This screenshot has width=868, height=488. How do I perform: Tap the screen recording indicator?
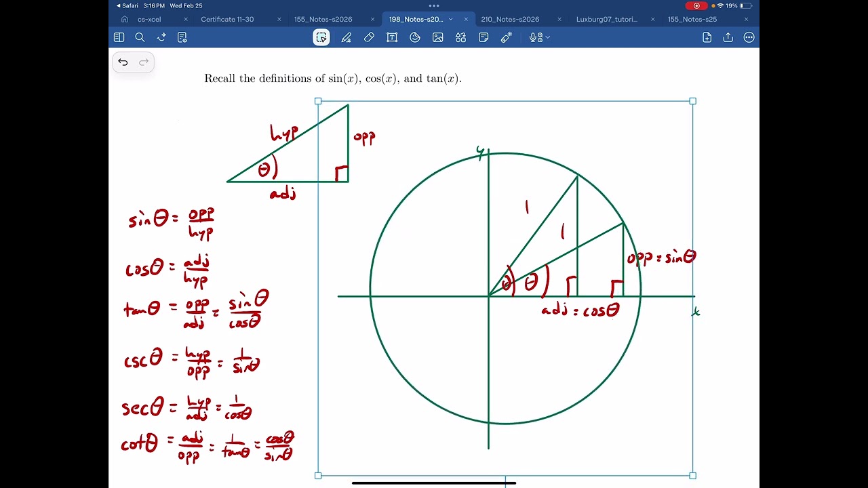(696, 5)
